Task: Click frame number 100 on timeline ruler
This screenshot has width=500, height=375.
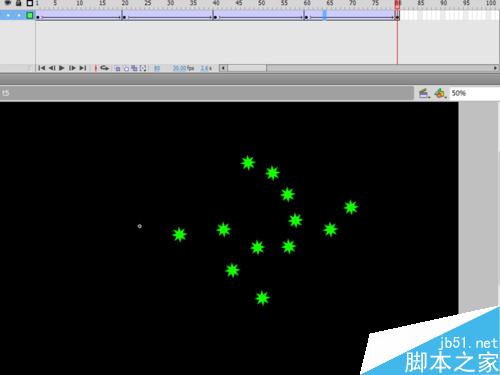Action: pyautogui.click(x=491, y=3)
